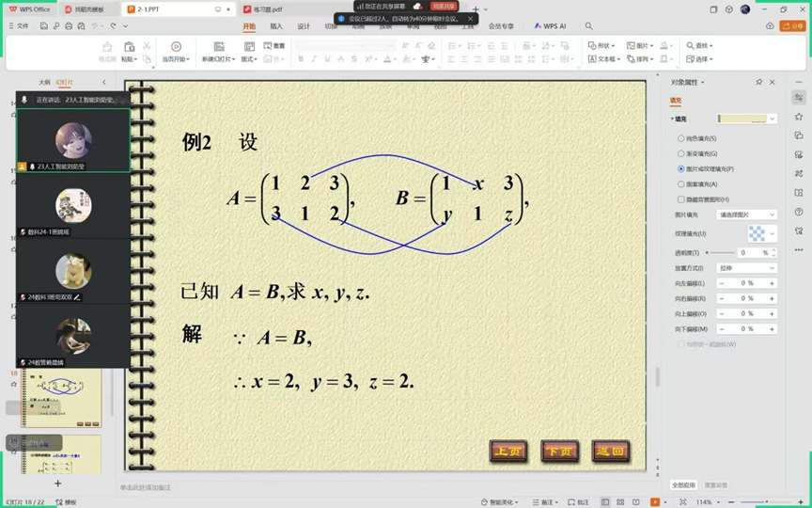Click the 全部应用 apply-to-all button

[683, 485]
